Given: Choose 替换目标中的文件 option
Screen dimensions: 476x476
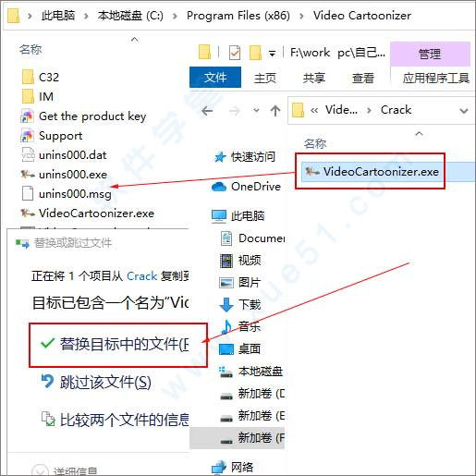Looking at the screenshot, I should pyautogui.click(x=118, y=345).
